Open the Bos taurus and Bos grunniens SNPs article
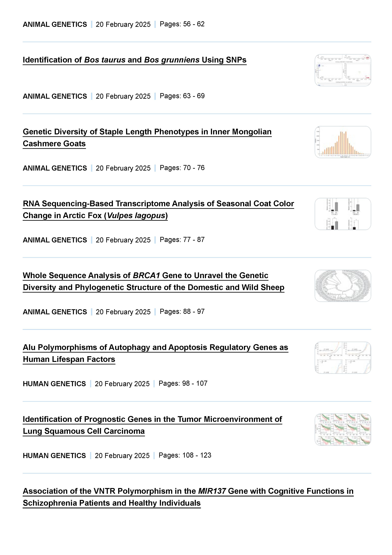Screen dimensions: 392x555 134,60
